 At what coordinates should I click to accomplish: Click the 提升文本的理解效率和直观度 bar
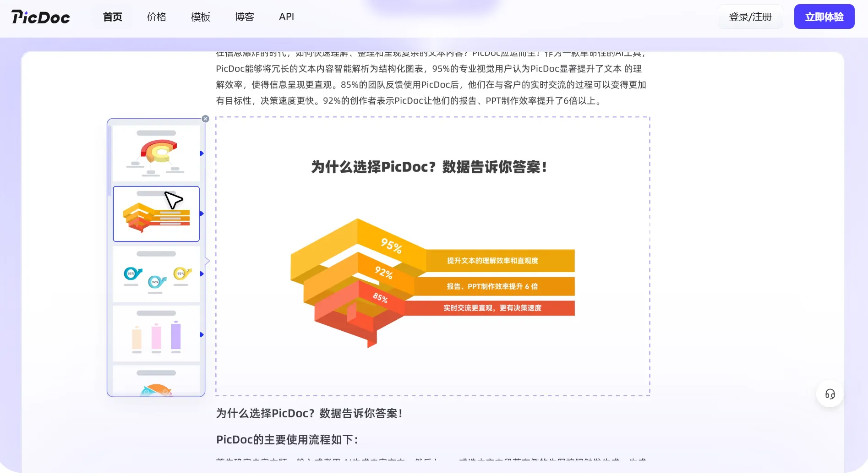click(500, 261)
